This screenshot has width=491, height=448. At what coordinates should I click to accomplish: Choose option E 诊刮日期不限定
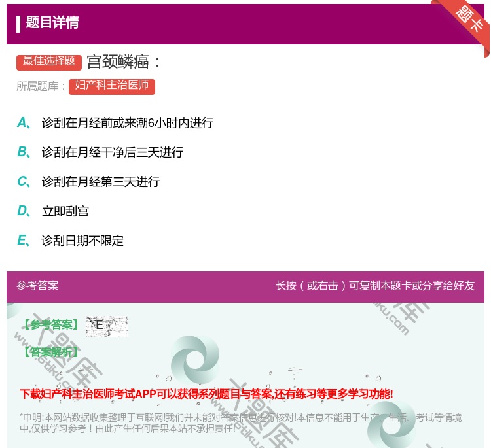tap(82, 241)
